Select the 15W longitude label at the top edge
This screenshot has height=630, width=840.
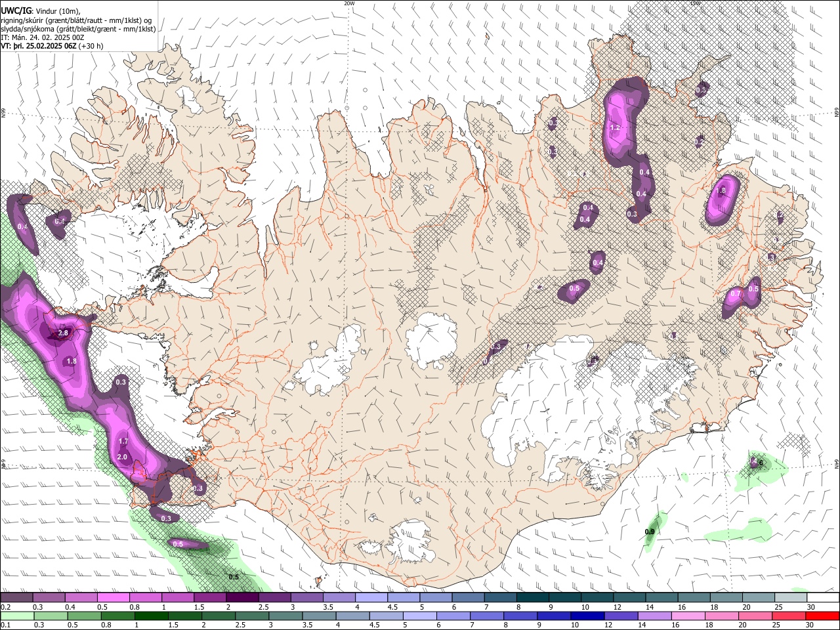click(696, 3)
